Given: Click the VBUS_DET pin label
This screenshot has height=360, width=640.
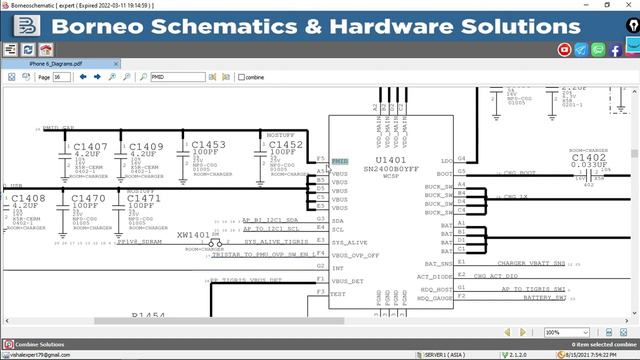Looking at the screenshot, I should (x=347, y=281).
